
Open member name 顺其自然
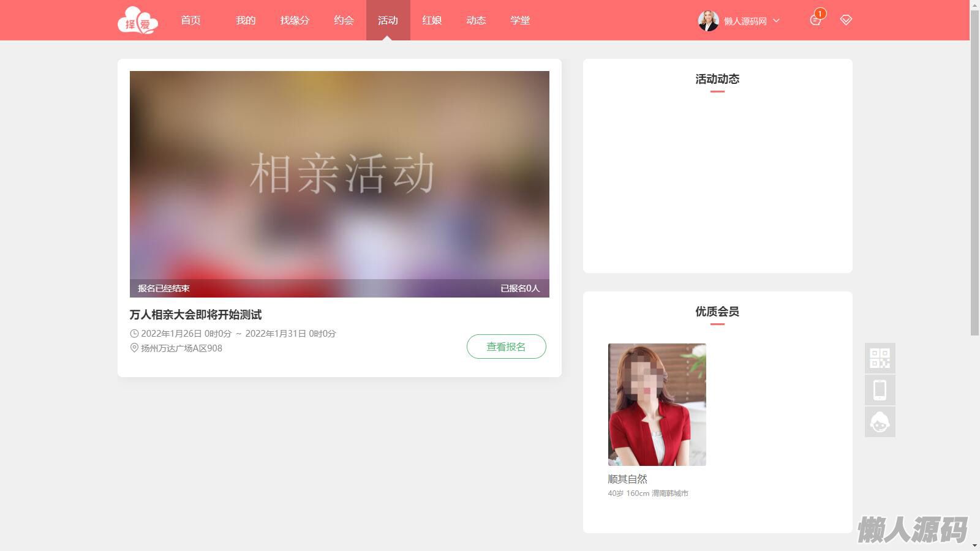(x=627, y=479)
